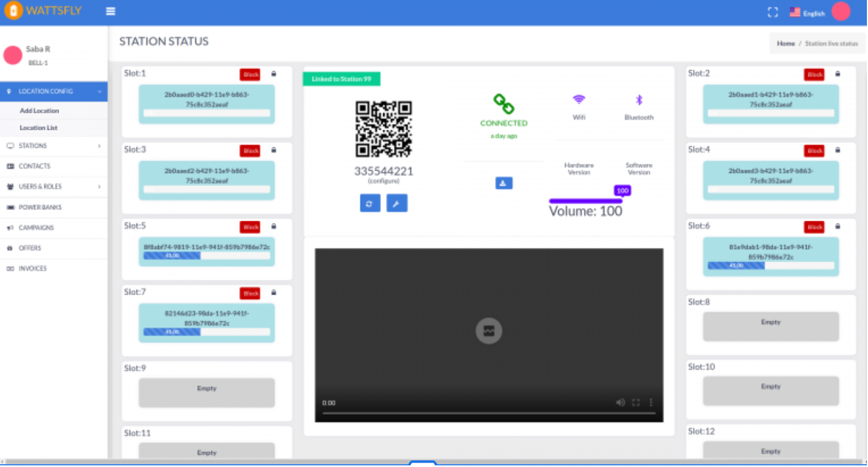Click the fullscreen icon in top bar

[772, 13]
